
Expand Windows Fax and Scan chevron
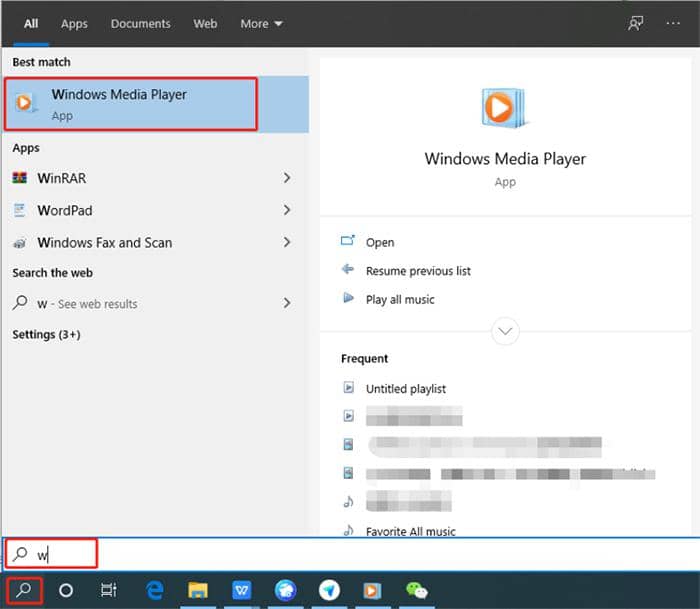pos(287,242)
